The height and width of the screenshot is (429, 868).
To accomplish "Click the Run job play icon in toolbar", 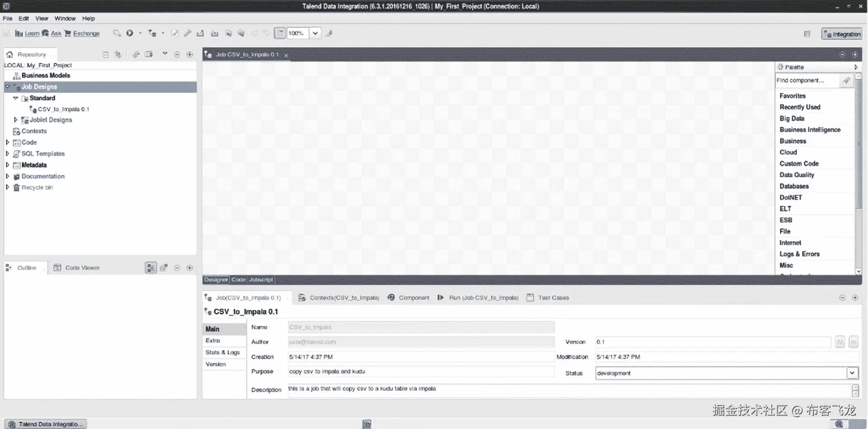I will pos(130,33).
